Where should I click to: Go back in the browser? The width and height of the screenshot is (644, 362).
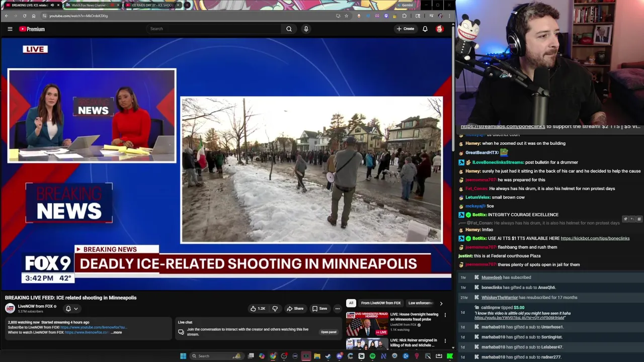pyautogui.click(x=7, y=16)
